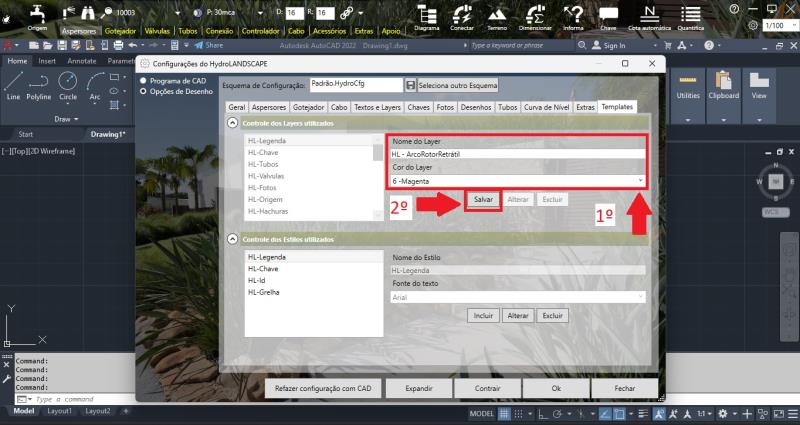The image size is (800, 425).
Task: Toggle polar tracking in status bar
Action: (x=557, y=414)
